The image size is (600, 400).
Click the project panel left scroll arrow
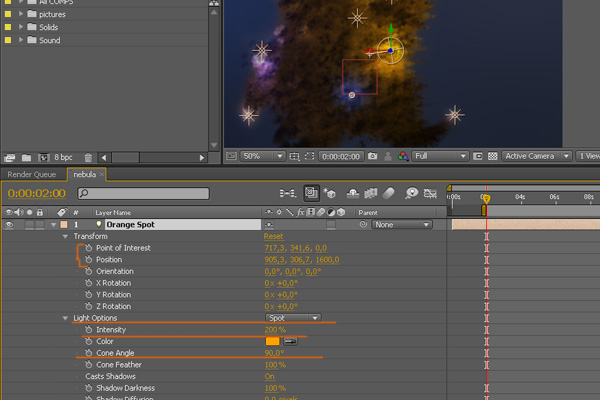[x=104, y=157]
